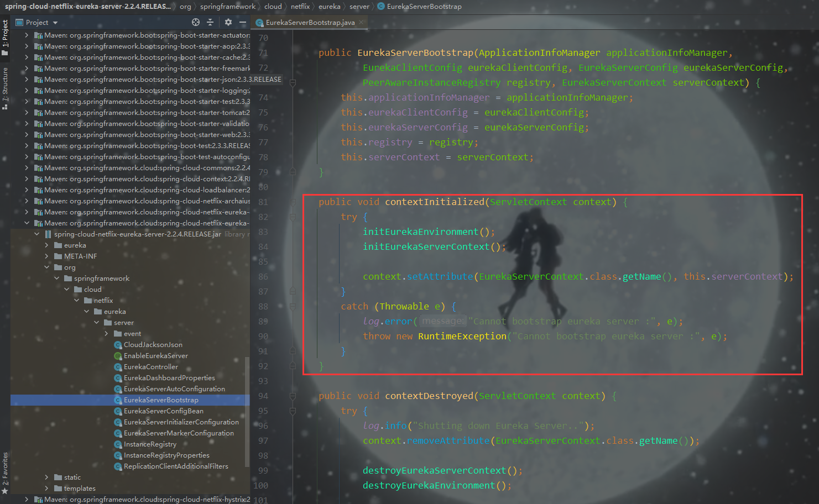Select spring-boot-starter-web Maven library row
The height and width of the screenshot is (504, 819).
(130, 135)
